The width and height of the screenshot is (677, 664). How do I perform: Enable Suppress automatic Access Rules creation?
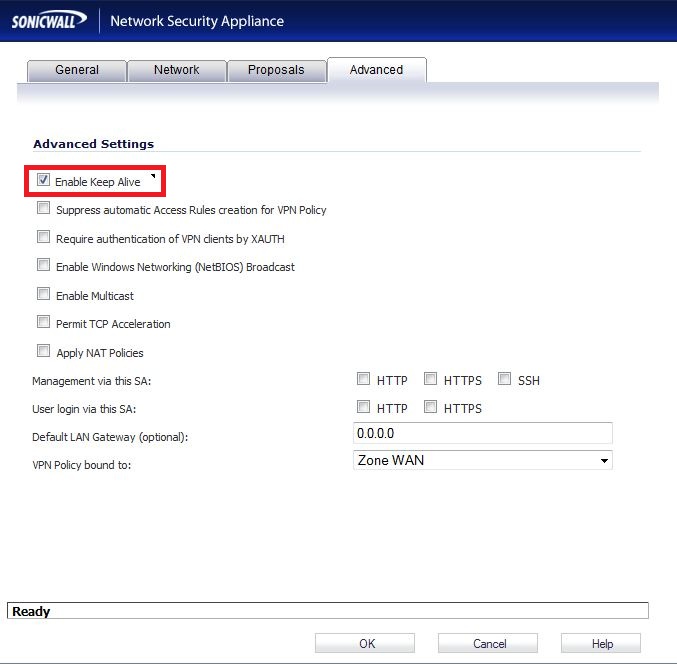point(43,209)
